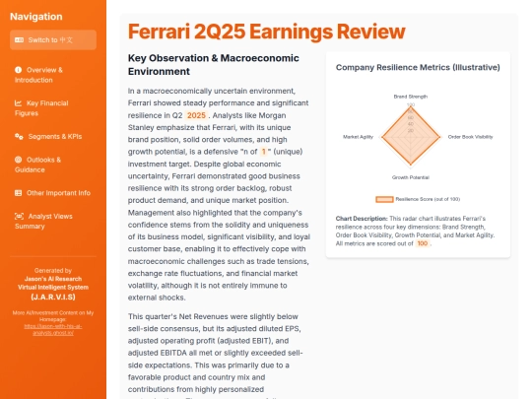Click the Ferrari 2Q25 Earnings Review title
The width and height of the screenshot is (532, 399).
(x=267, y=32)
